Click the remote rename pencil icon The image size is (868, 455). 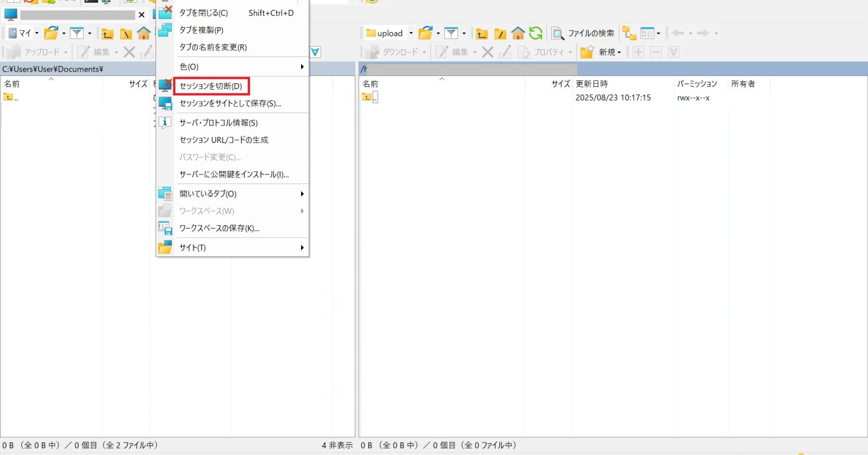click(x=505, y=52)
